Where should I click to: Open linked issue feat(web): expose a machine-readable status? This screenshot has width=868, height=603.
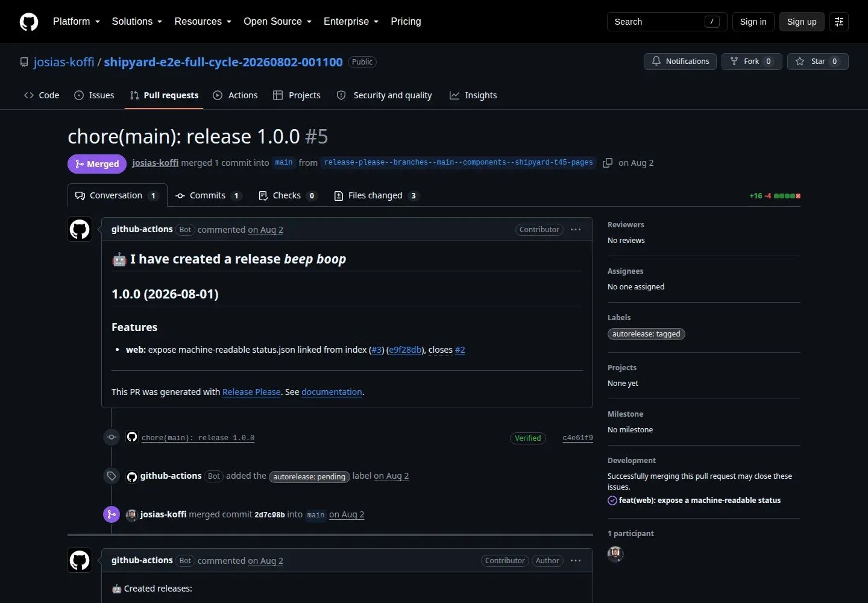click(x=699, y=500)
